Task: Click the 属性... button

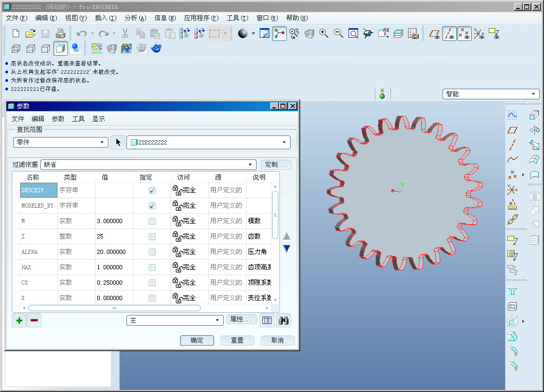Action: tap(242, 319)
